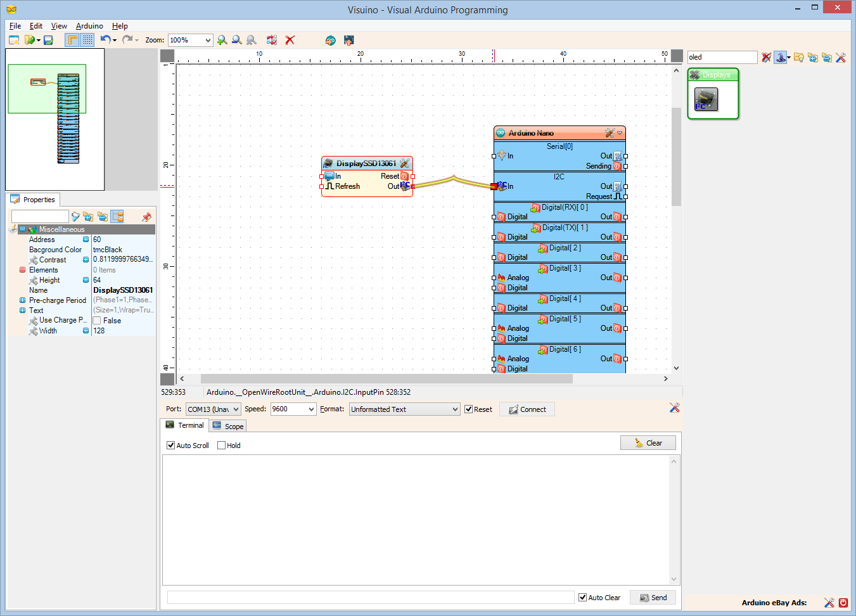The height and width of the screenshot is (616, 856).
Task: Select the clear filter eraser icon
Action: click(x=766, y=57)
